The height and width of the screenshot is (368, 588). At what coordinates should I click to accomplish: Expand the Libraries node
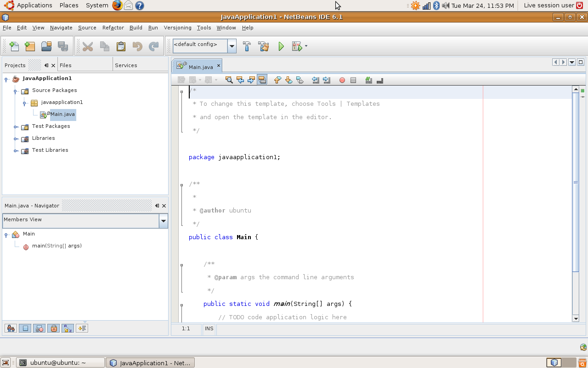coord(16,139)
